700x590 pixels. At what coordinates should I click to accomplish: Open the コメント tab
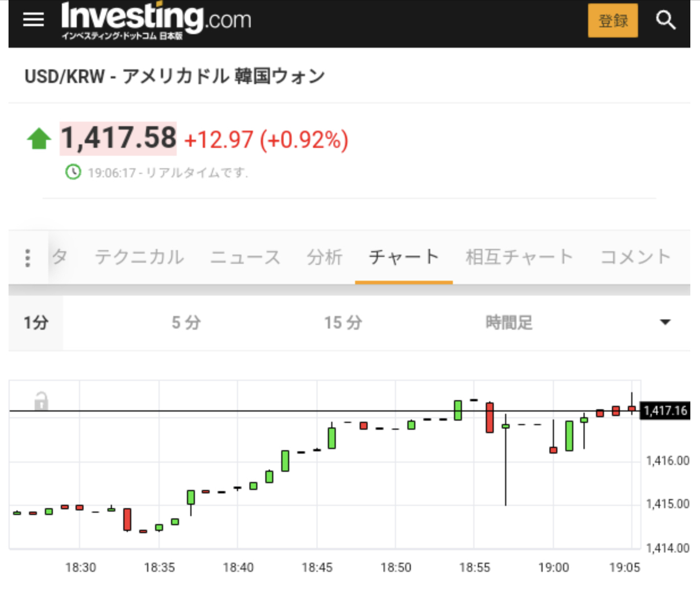pyautogui.click(x=636, y=257)
